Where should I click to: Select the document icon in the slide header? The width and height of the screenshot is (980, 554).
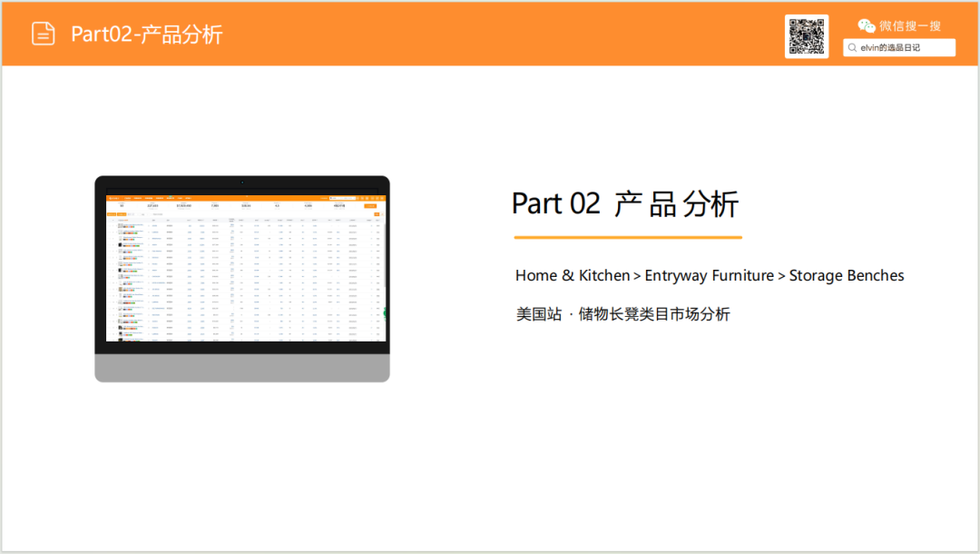click(x=44, y=33)
